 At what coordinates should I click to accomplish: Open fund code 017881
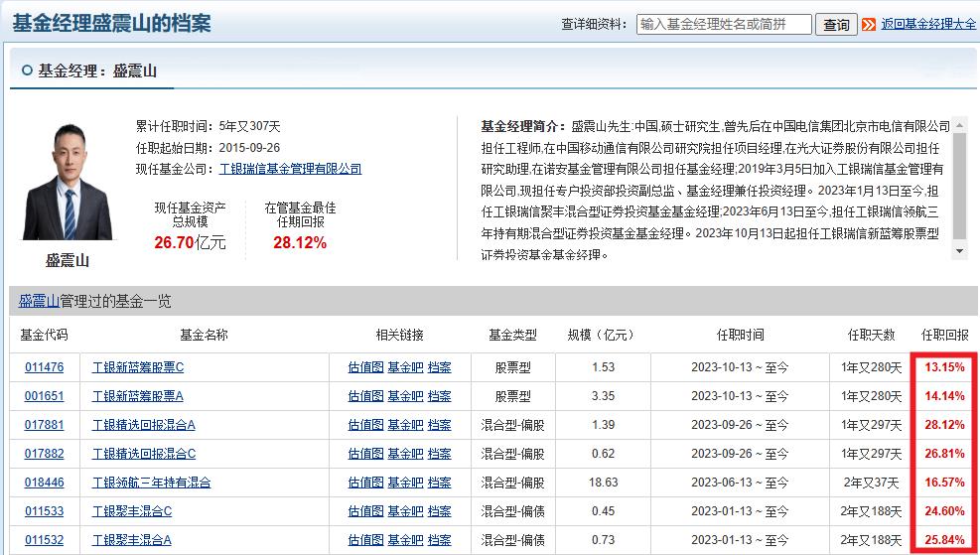click(45, 425)
